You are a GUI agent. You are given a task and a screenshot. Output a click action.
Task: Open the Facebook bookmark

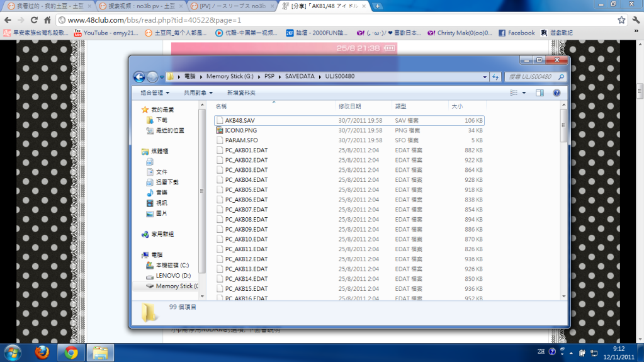point(516,33)
